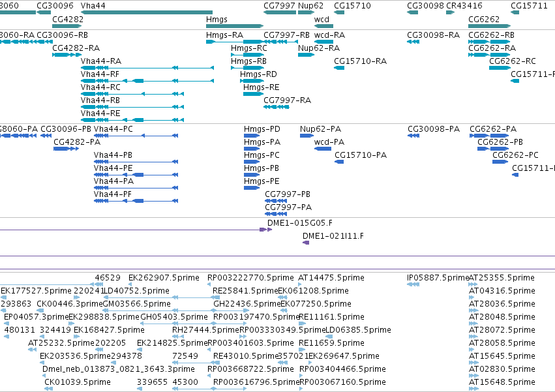Image resolution: width=555 pixels, height=392 pixels.
Task: Open protein CG7997-PA
Action: [x=288, y=207]
